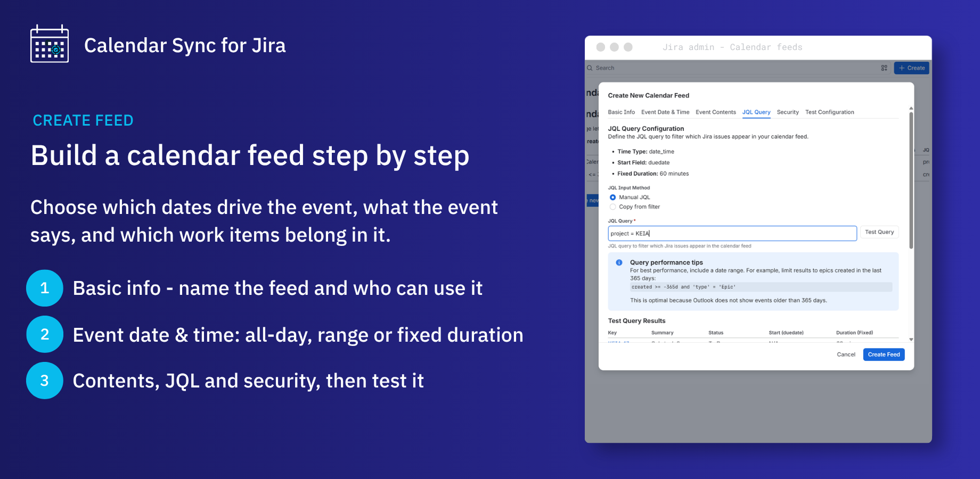This screenshot has height=479, width=980.
Task: Switch to the Test Configuration tab
Action: 829,112
